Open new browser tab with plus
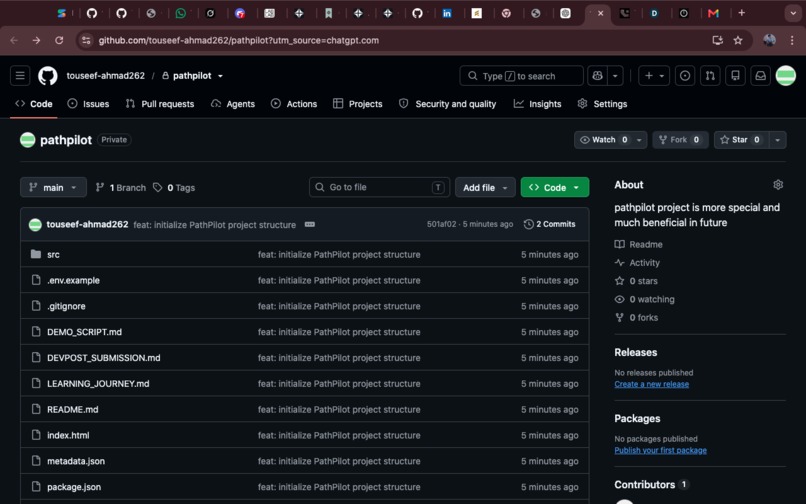This screenshot has width=806, height=504. 741,13
